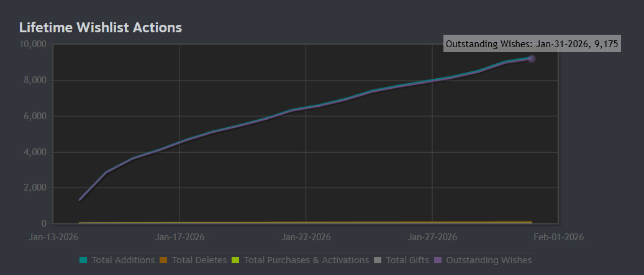Screen dimensions: 644x275
Task: Toggle the Total Additions series label
Action: coord(123,260)
